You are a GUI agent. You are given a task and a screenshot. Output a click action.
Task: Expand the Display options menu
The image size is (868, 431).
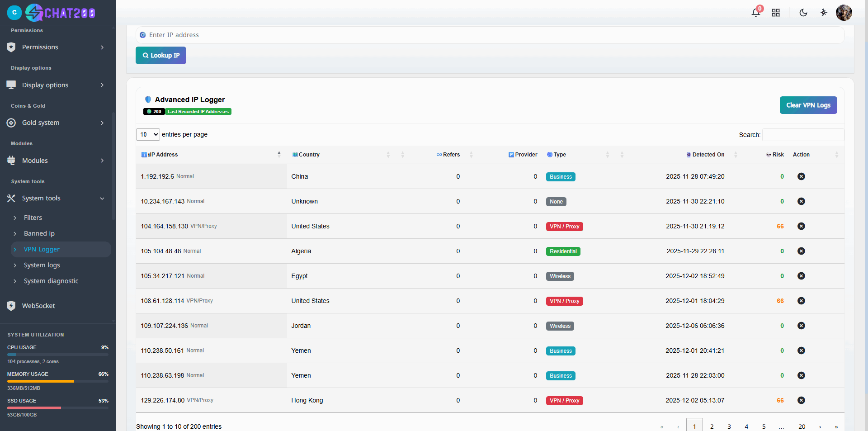click(45, 85)
